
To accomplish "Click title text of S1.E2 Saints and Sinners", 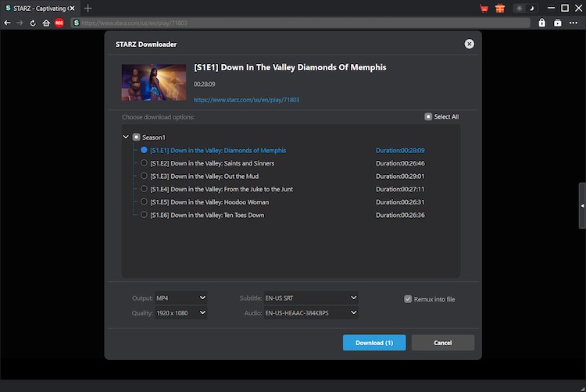I will [x=213, y=163].
